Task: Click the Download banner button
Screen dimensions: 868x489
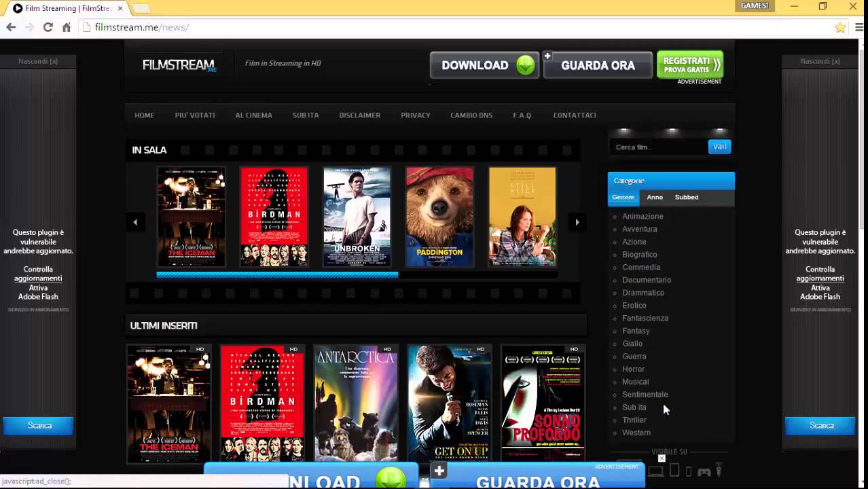Action: pyautogui.click(x=485, y=65)
